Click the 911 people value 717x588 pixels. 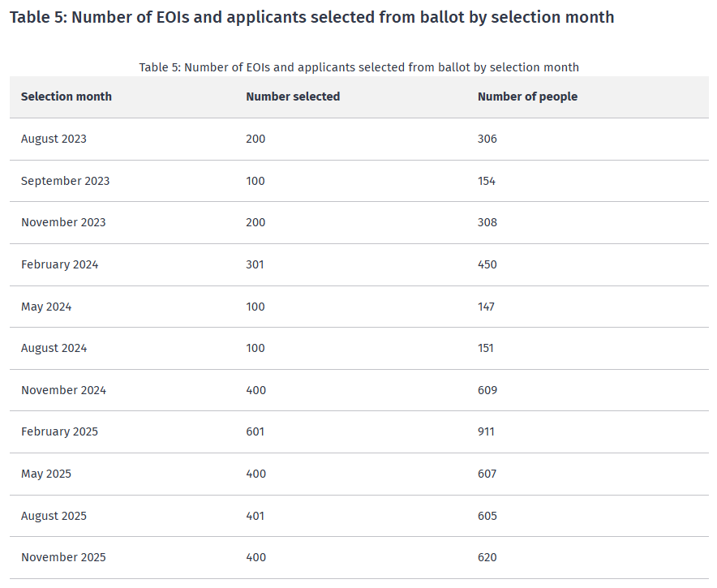486,431
